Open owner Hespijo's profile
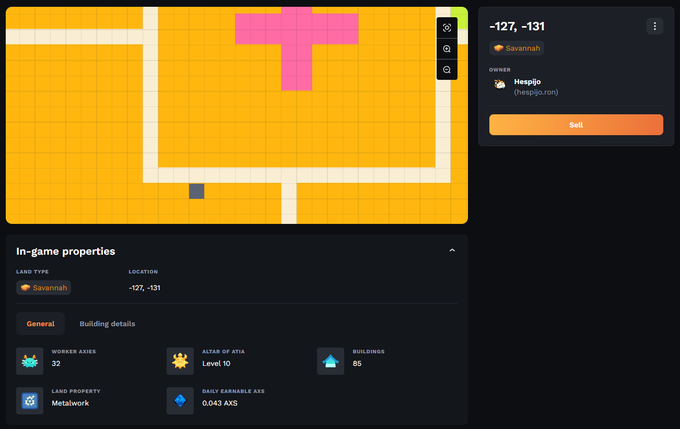Screen dimensions: 680x429 pyautogui.click(x=527, y=82)
